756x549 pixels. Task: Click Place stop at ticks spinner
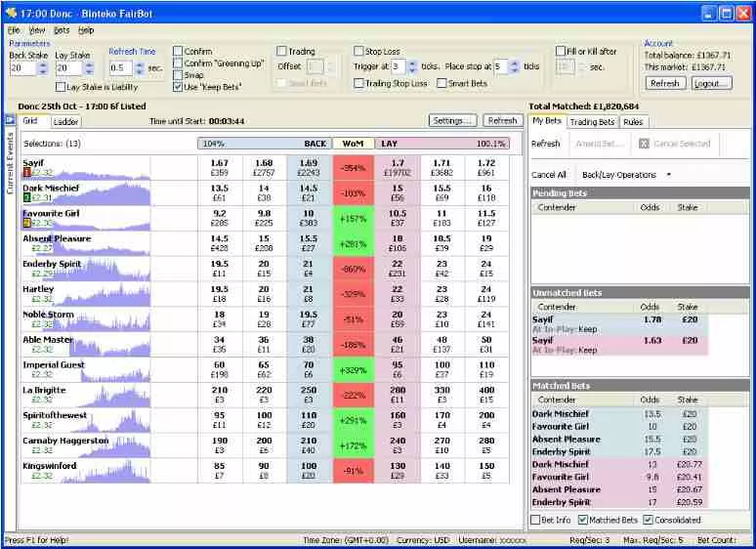515,66
